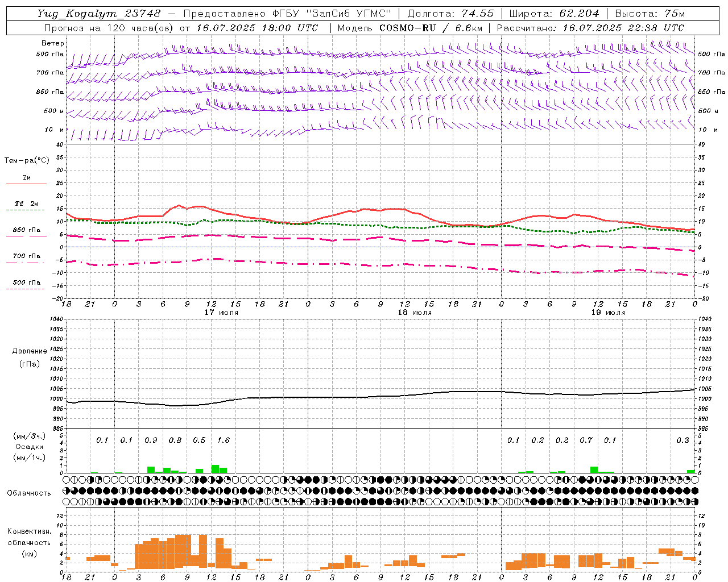Viewport: 728px width, 582px height.
Task: Click the 2м legend label
Action: 27,178
